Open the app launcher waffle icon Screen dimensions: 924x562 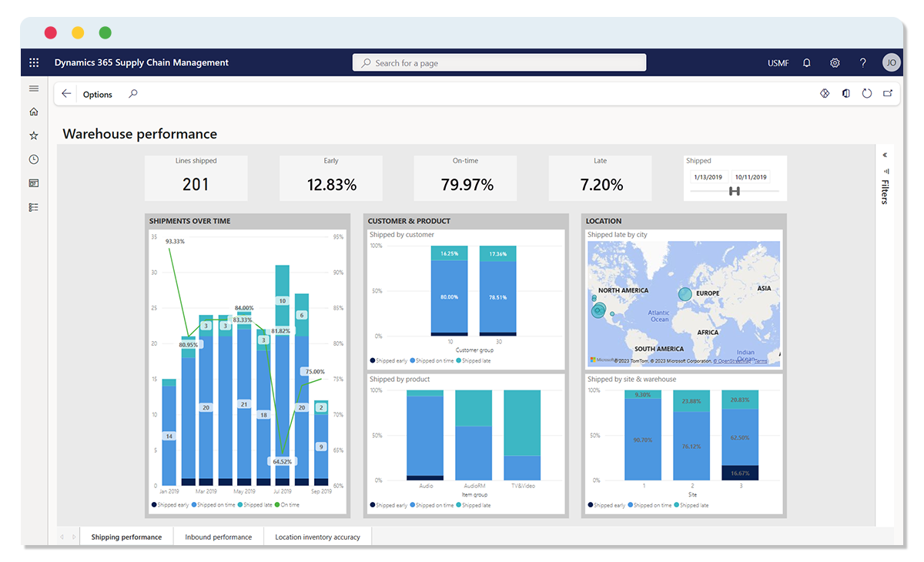point(34,63)
